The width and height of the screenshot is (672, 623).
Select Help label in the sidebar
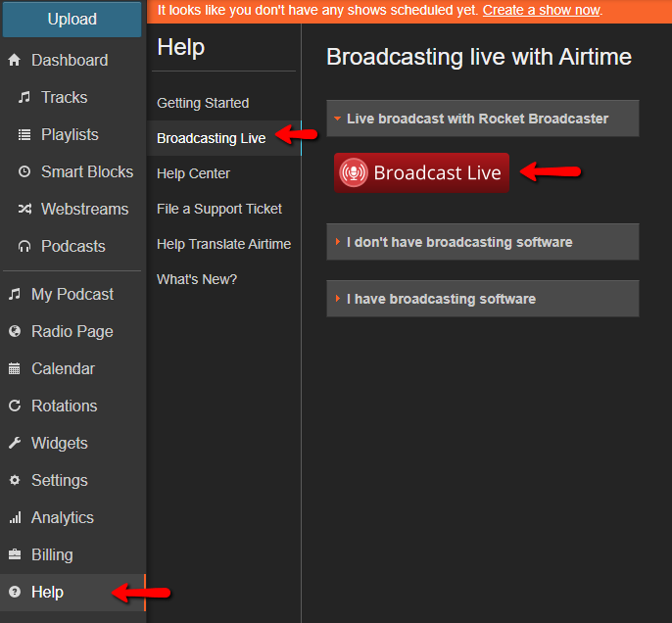tap(48, 592)
